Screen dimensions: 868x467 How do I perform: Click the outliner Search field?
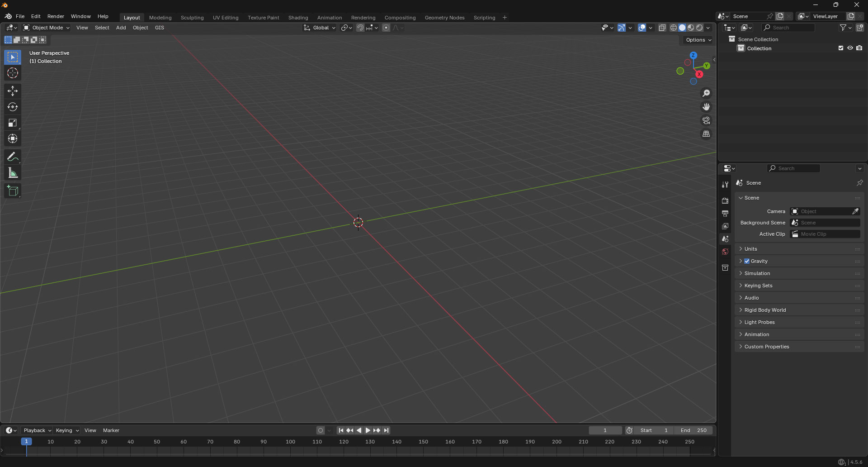click(788, 28)
